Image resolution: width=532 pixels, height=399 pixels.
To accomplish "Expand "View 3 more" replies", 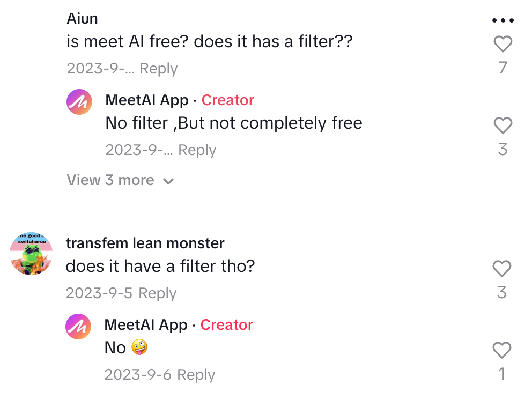I will click(x=110, y=180).
